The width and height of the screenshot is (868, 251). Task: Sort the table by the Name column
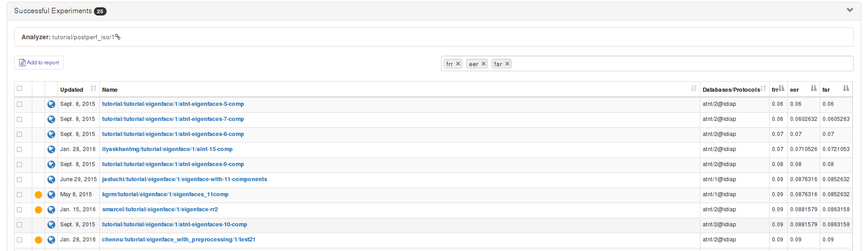point(693,89)
